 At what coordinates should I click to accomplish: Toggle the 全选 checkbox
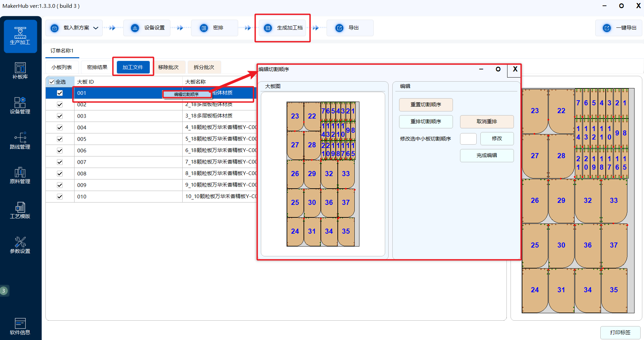pyautogui.click(x=52, y=82)
